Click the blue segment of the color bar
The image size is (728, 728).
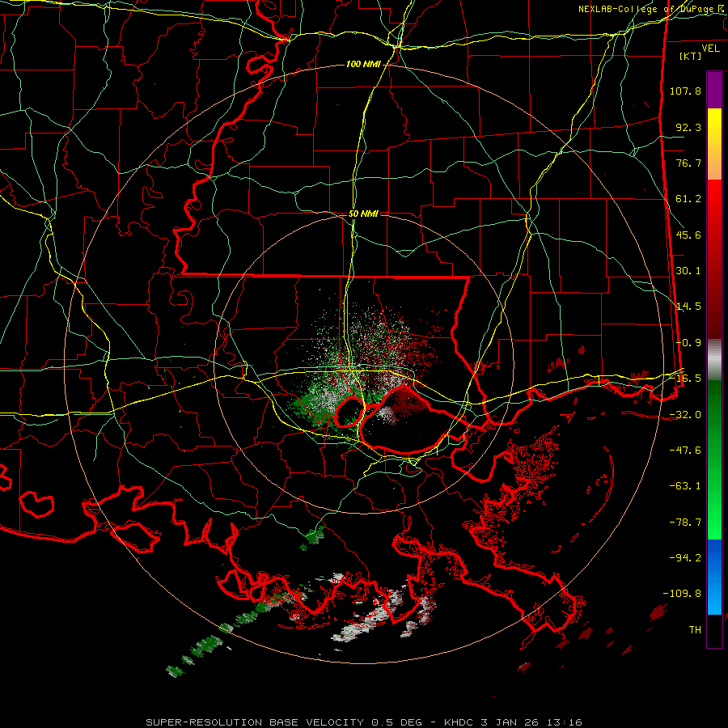[714, 577]
